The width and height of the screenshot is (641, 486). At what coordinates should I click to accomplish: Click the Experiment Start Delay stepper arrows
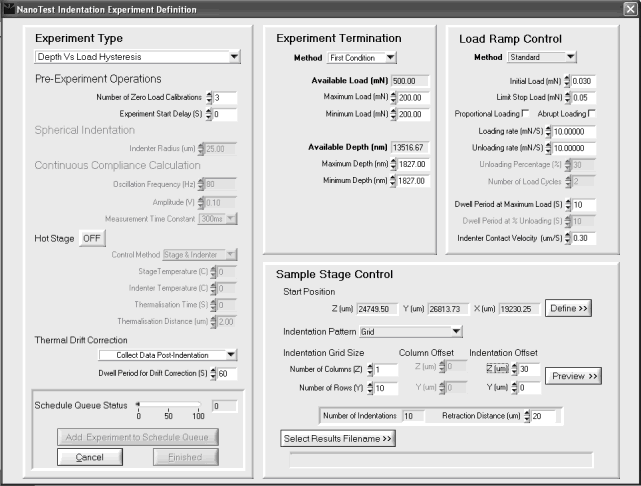point(209,114)
